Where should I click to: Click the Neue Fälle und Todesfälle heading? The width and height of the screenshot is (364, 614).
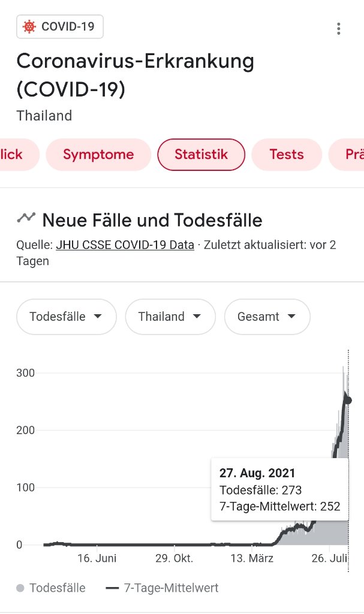click(152, 220)
